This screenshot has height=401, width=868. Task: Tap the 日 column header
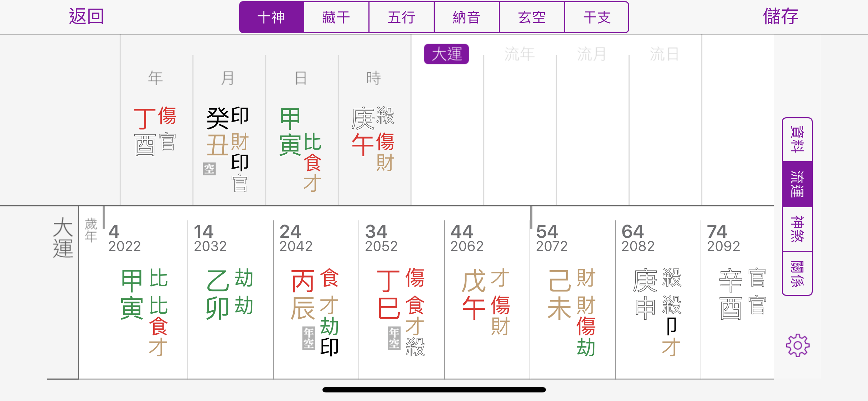(x=301, y=78)
